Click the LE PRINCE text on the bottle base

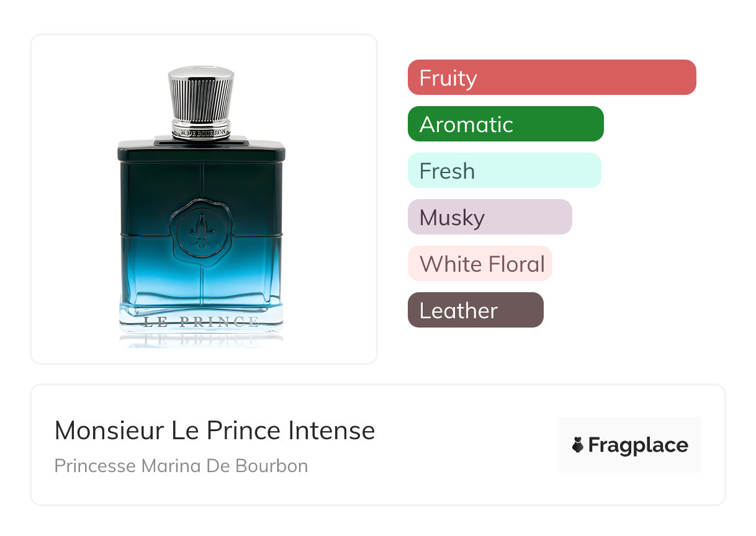[201, 321]
